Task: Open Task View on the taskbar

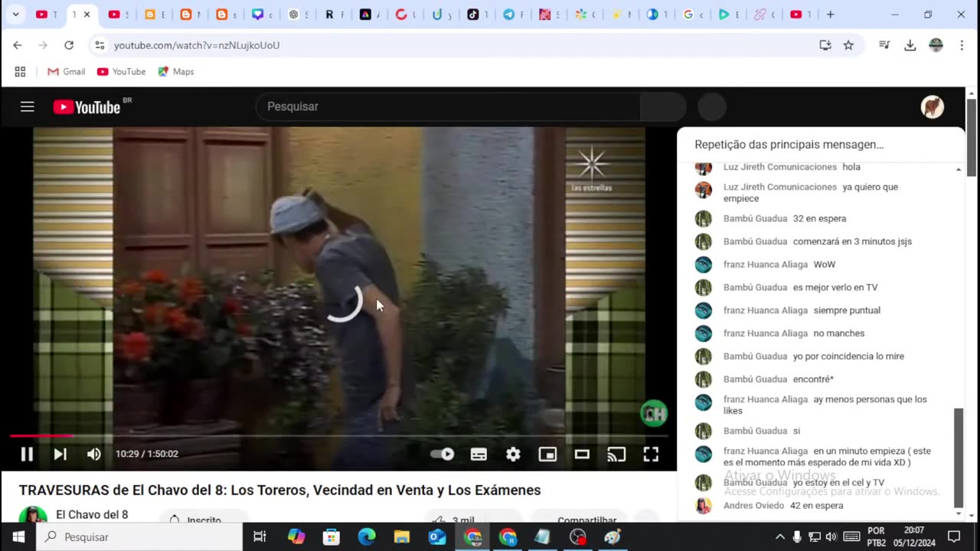Action: point(260,536)
